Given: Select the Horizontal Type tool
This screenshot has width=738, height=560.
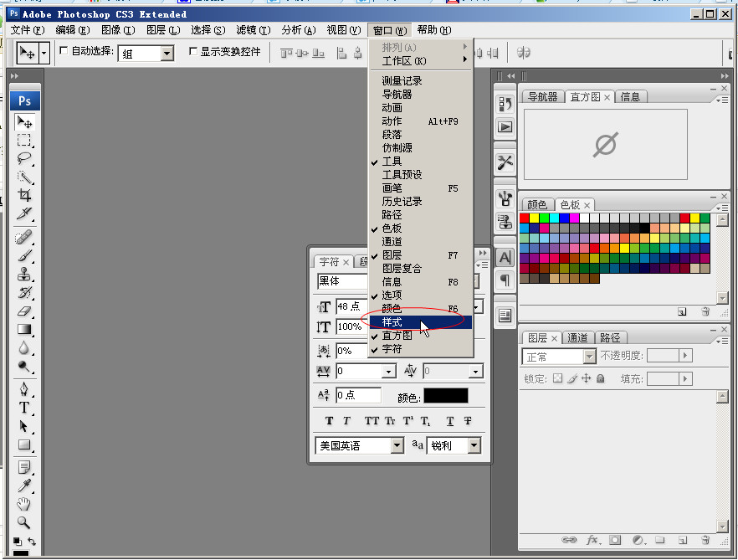Looking at the screenshot, I should 24,408.
